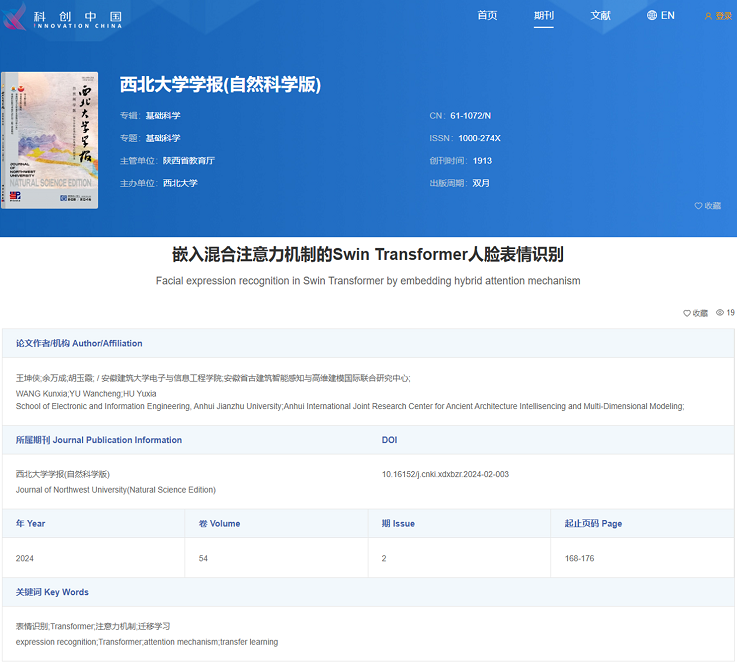Click the ISSN value 1000-274X

pyautogui.click(x=479, y=138)
